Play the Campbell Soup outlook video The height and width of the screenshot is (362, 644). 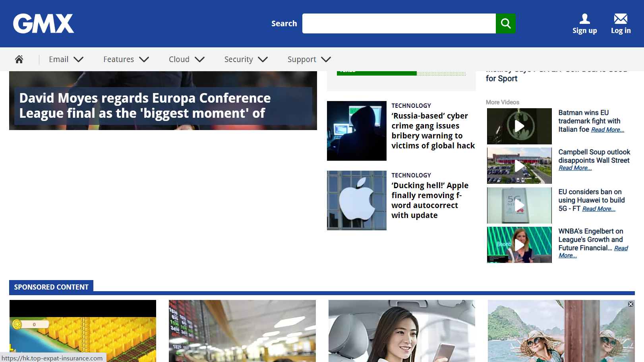pyautogui.click(x=519, y=165)
